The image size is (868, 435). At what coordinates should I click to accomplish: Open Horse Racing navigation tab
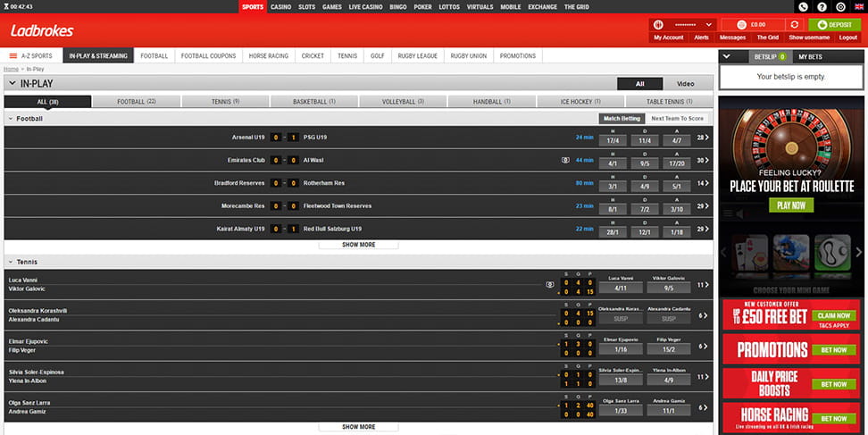pyautogui.click(x=269, y=56)
